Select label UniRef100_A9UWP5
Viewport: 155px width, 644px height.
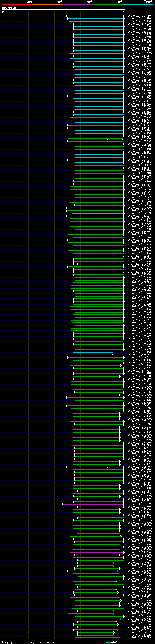(139, 389)
